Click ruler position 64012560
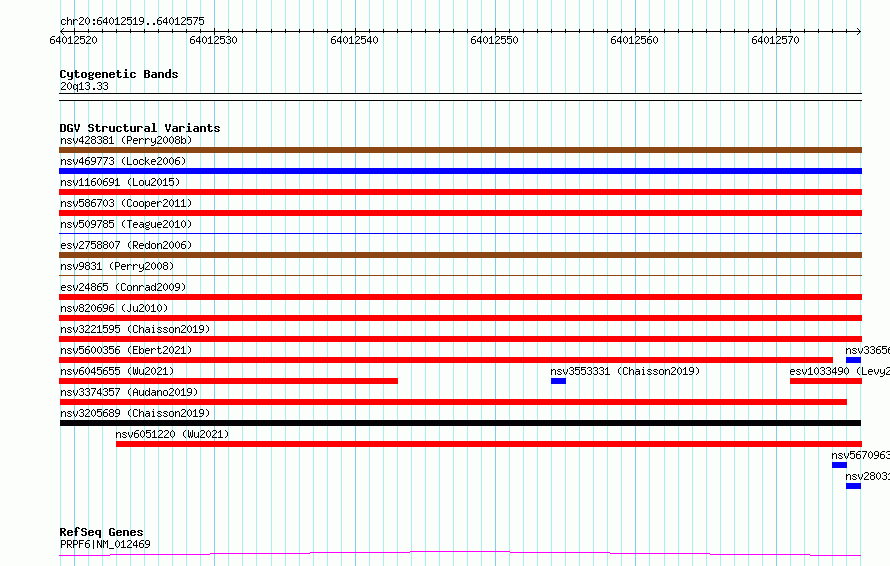The width and height of the screenshot is (890, 566). [634, 40]
